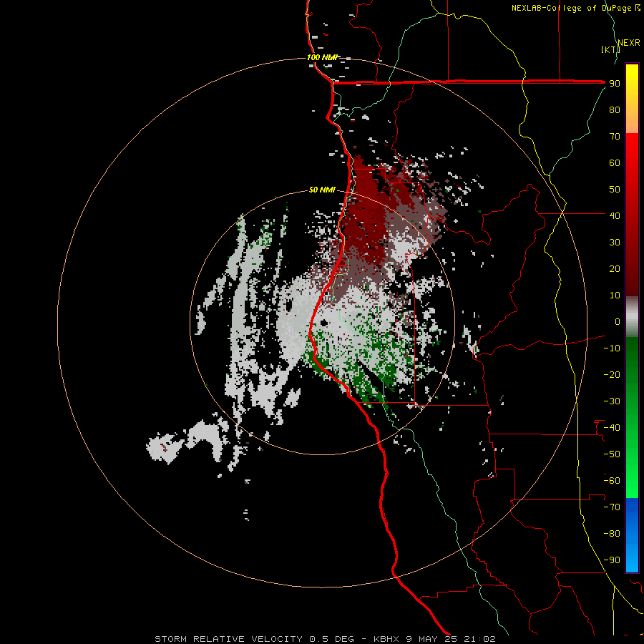Viewport: 644px width, 644px height.
Task: Click the 80 value on velocity scale
Action: point(615,110)
